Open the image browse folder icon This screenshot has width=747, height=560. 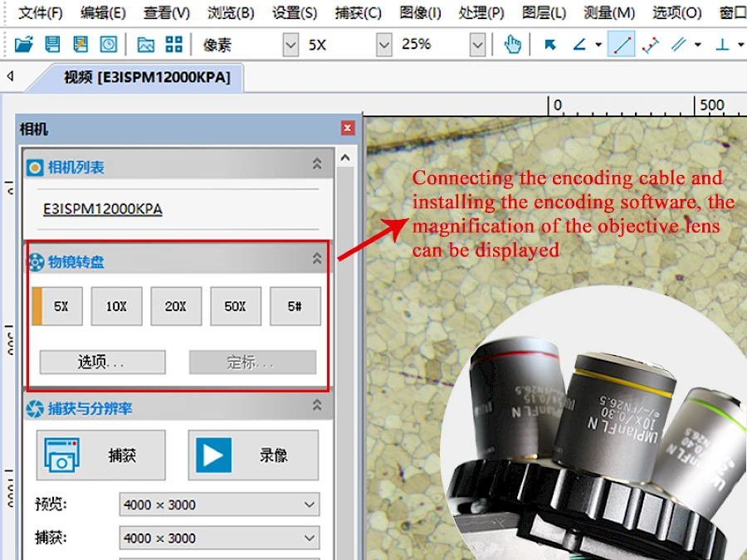tap(146, 44)
